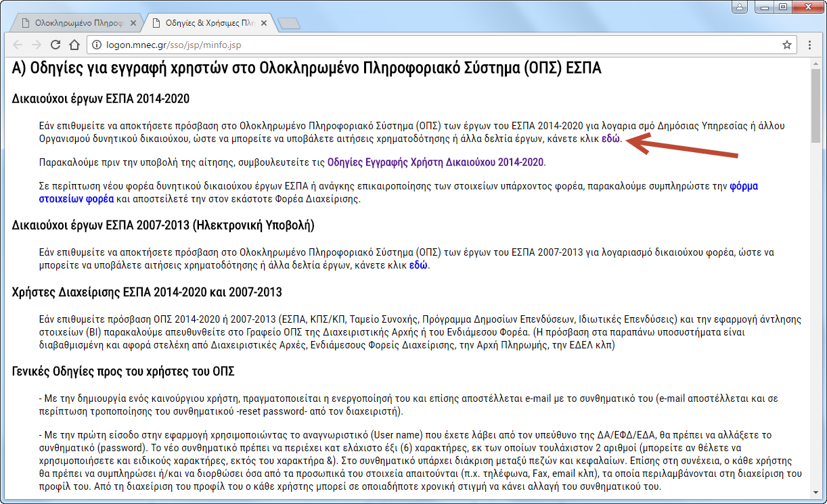The image size is (827, 504).
Task: Bookmark this page with the star icon
Action: 786,45
